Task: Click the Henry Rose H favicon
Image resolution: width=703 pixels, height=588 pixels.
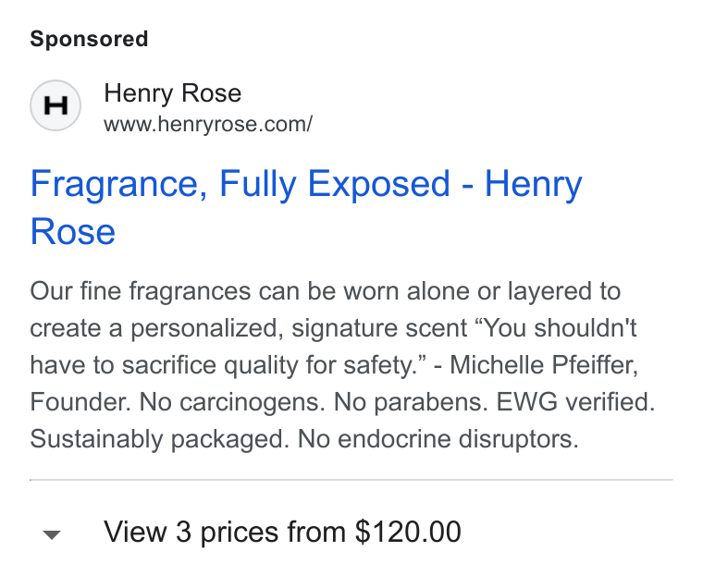Action: pyautogui.click(x=55, y=105)
